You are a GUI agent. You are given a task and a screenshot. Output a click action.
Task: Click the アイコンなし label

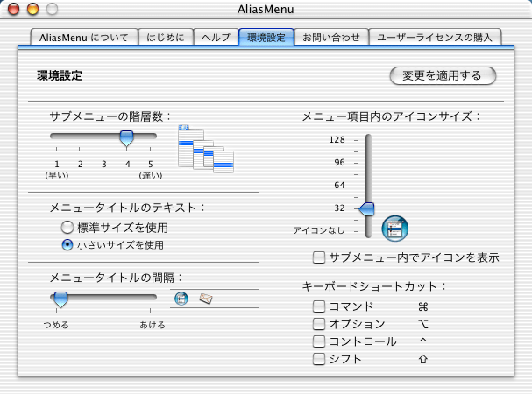[319, 230]
